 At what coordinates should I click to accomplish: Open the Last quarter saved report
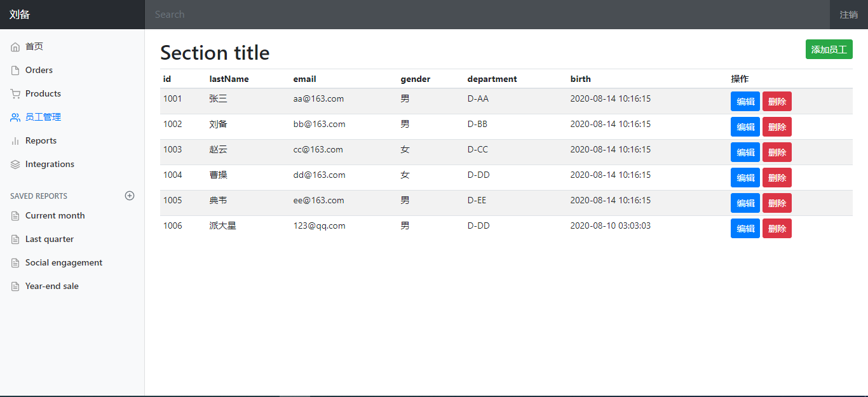pos(50,239)
